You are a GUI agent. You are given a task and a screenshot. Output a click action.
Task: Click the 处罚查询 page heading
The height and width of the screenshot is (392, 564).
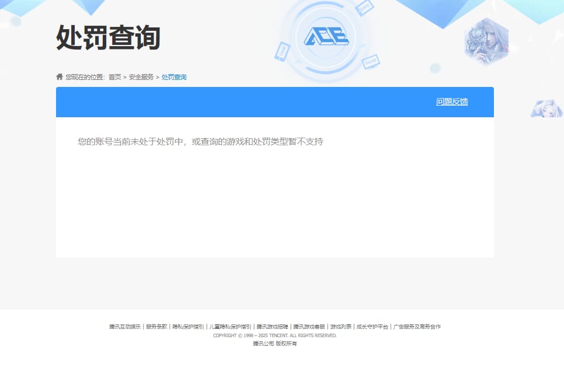point(108,38)
